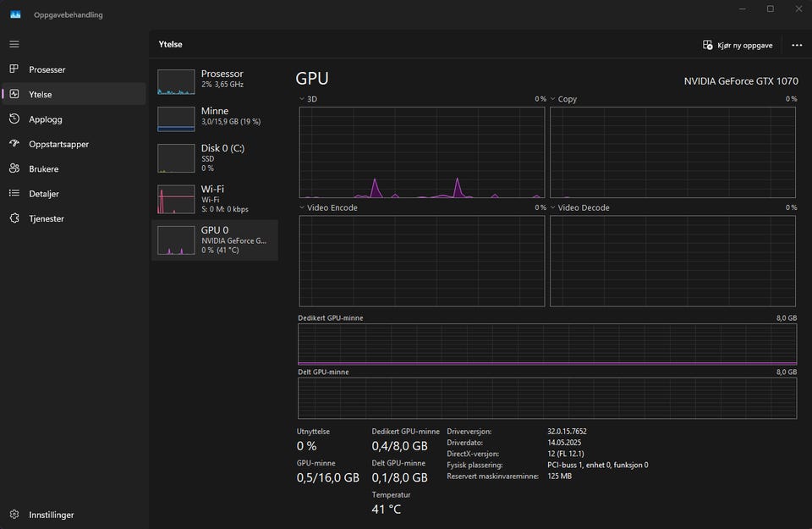812x529 pixels.
Task: Click the Tjenester services icon
Action: pos(14,218)
